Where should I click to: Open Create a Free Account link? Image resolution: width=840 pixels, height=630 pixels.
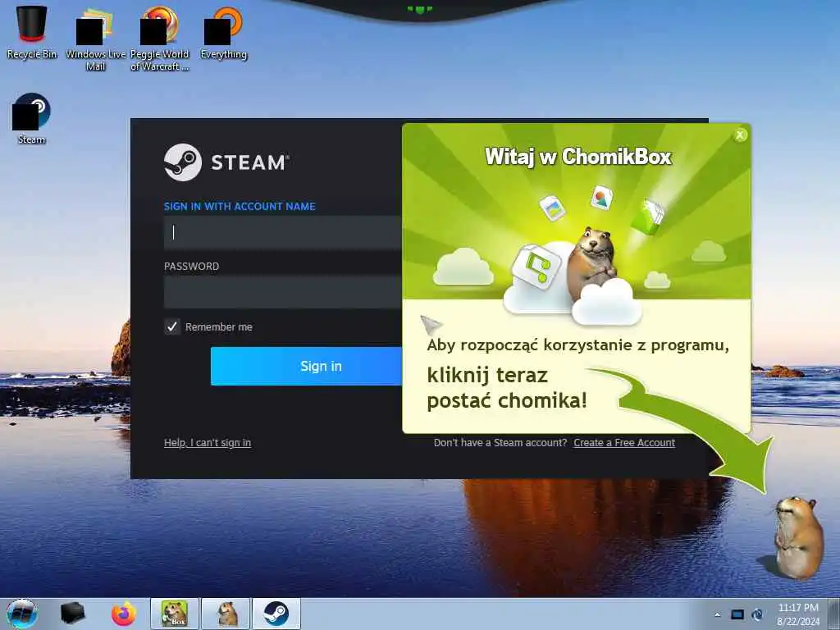pos(624,442)
